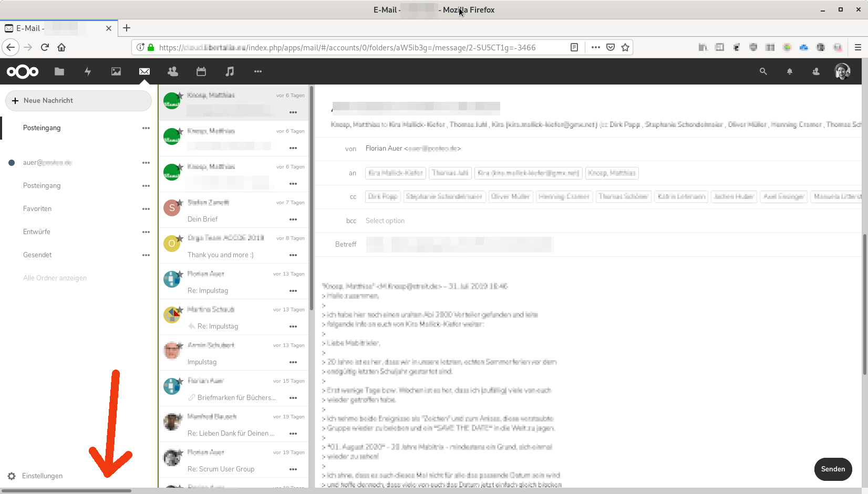
Task: Star the 'Thank you and more :)' message
Action: pyautogui.click(x=180, y=238)
